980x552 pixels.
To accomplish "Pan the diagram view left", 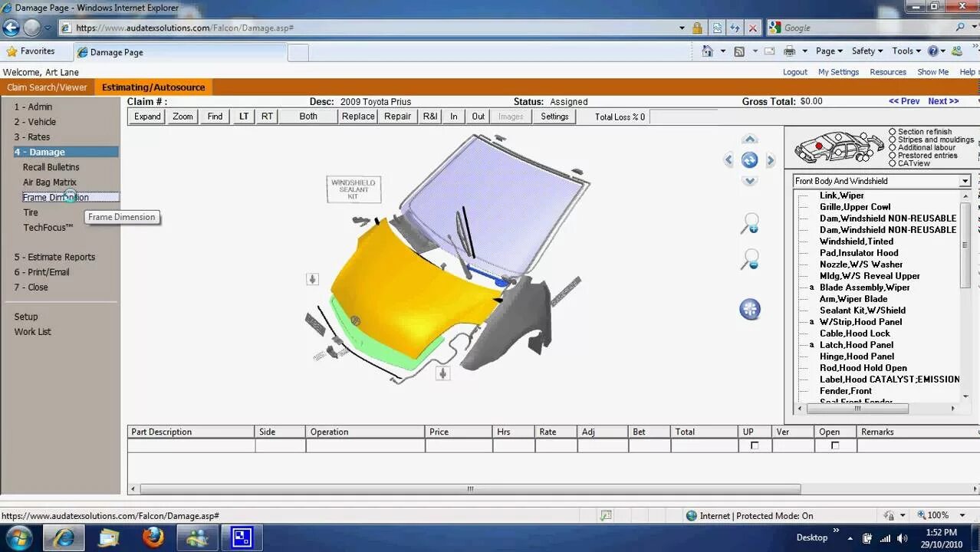I will coord(728,159).
